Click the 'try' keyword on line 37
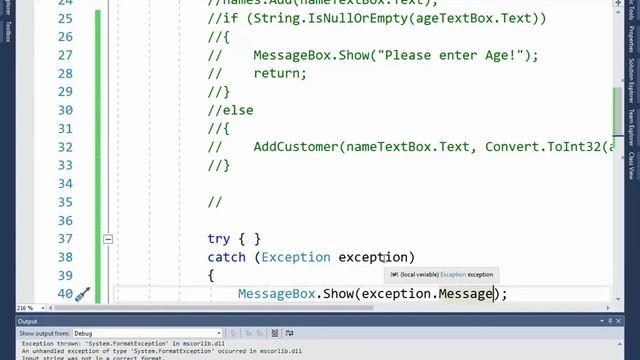The height and width of the screenshot is (360, 640). point(219,239)
